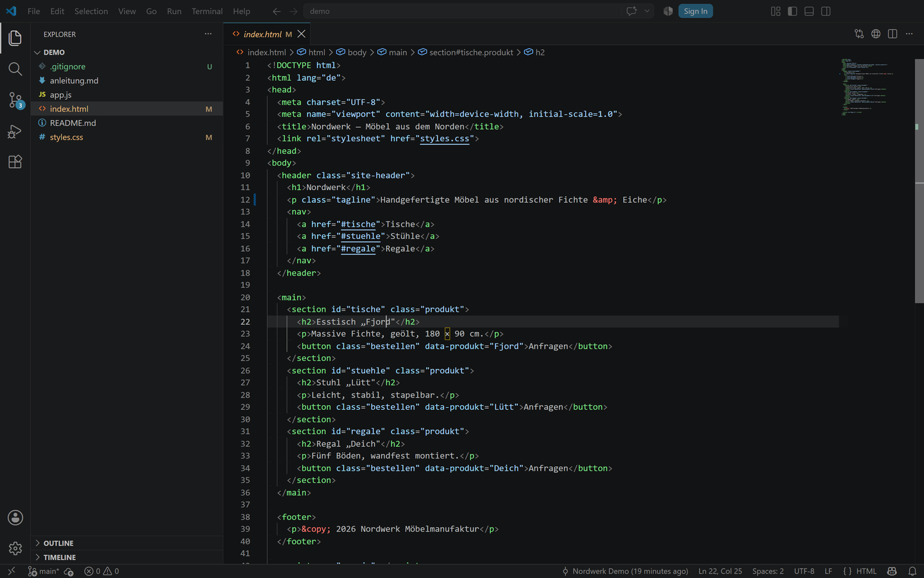Open notifications bell in status bar
Viewport: 924px width, 578px height.
pos(912,571)
